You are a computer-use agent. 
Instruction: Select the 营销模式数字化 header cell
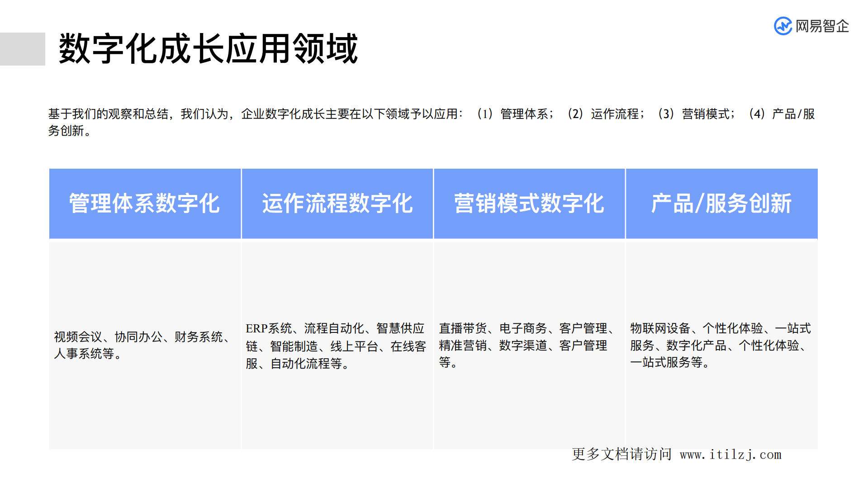529,204
